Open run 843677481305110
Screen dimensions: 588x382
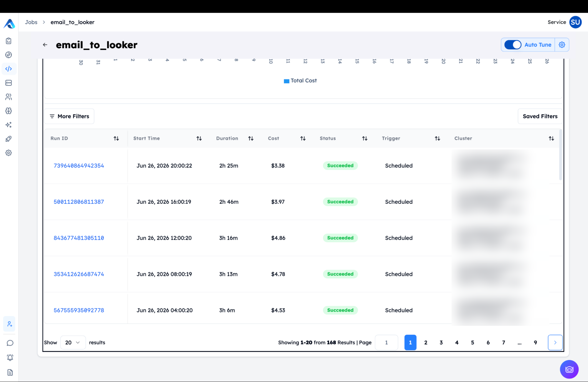(79, 238)
